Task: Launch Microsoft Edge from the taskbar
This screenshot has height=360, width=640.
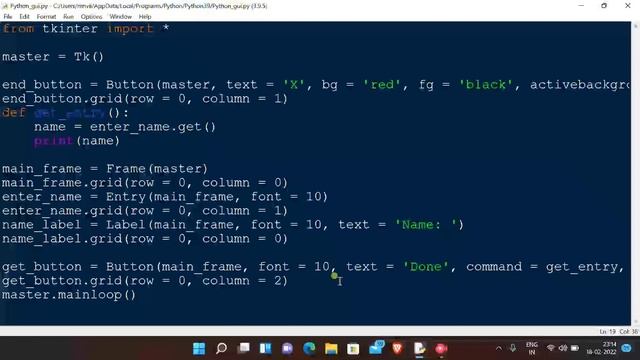Action: (x=309, y=349)
